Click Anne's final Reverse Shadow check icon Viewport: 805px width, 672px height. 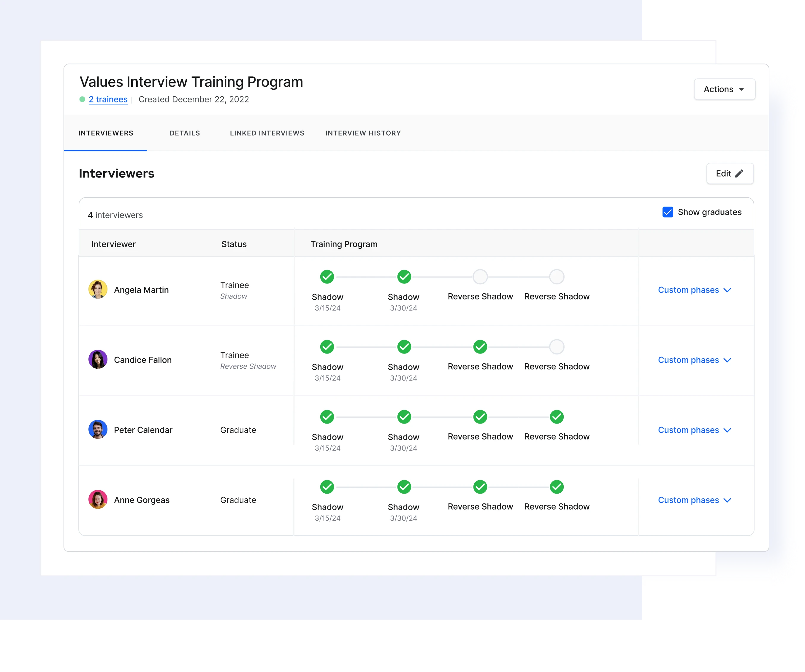[557, 486]
